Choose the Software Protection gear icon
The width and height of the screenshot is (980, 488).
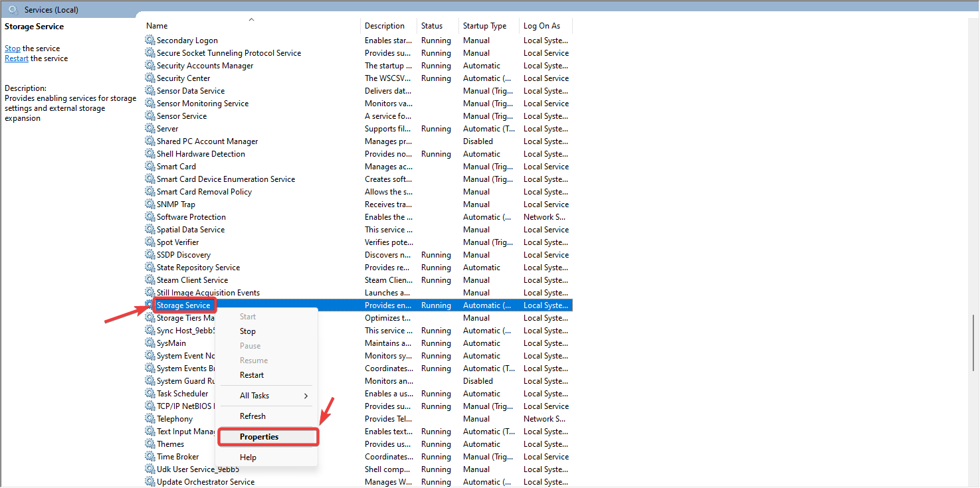coord(150,217)
